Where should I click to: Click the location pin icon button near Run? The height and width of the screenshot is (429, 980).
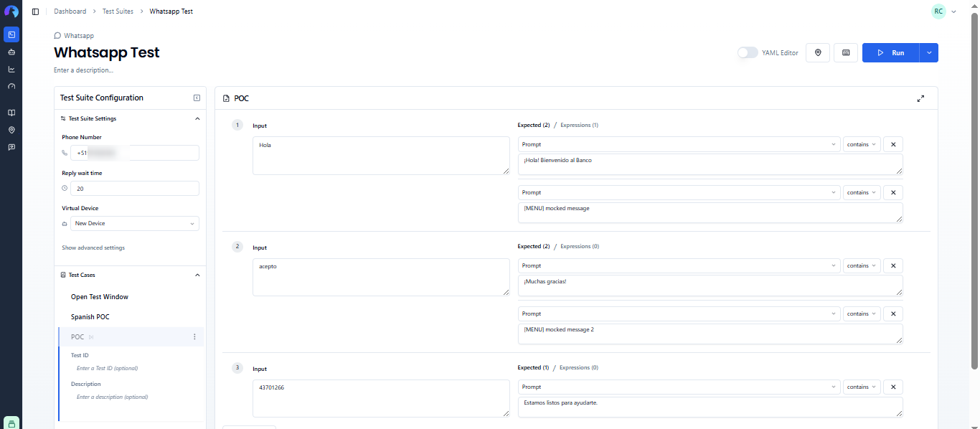pos(818,53)
